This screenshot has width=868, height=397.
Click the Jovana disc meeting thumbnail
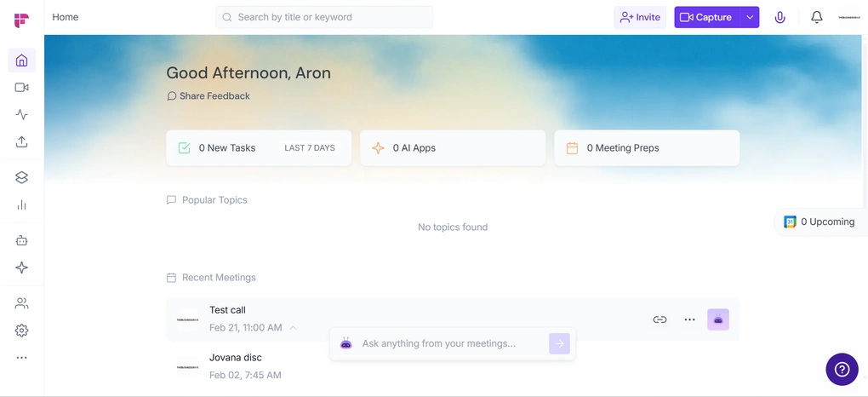(188, 367)
